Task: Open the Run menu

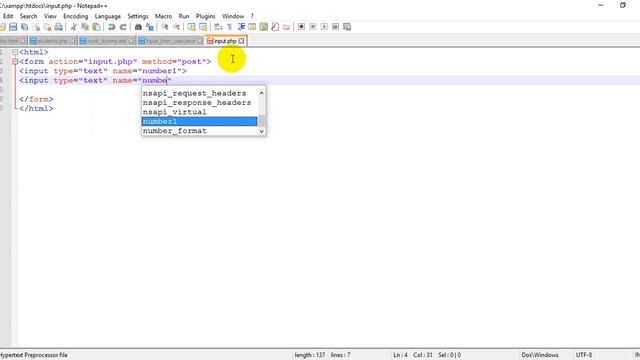Action: (184, 16)
